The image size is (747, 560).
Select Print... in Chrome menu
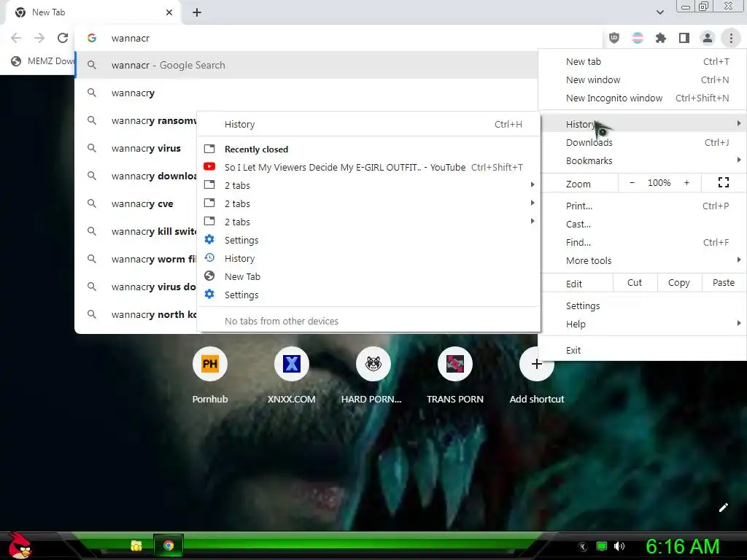(643, 206)
